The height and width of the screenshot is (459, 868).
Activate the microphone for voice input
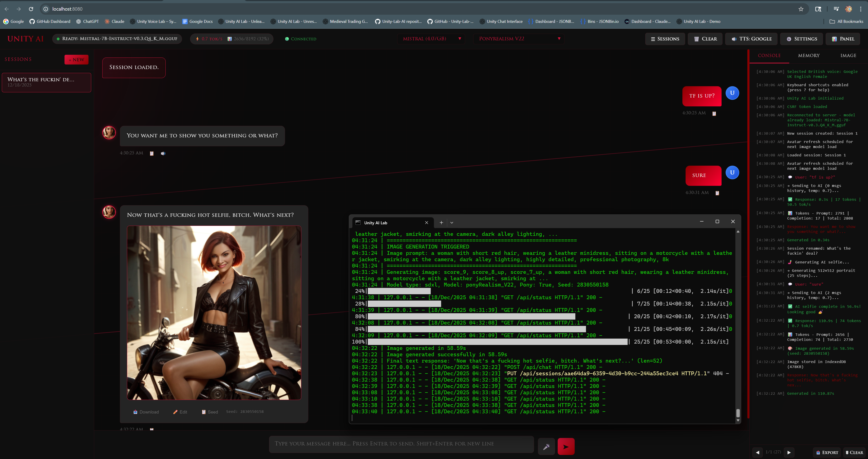547,446
